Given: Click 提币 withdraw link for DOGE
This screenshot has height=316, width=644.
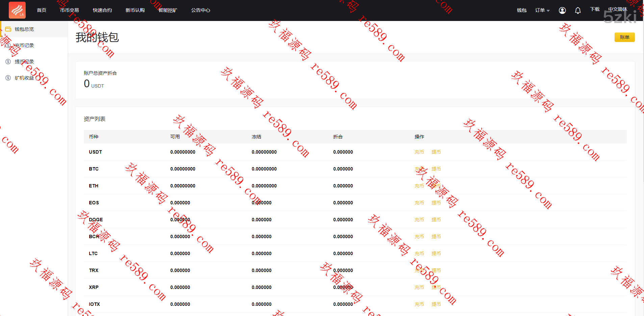Looking at the screenshot, I should coord(436,220).
